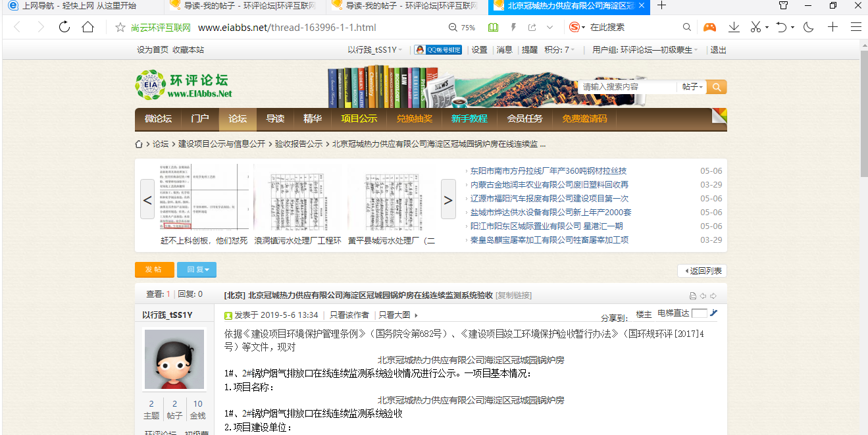Click the 电梯直达 floor number input
Image resolution: width=868 pixels, height=435 pixels.
pos(700,313)
